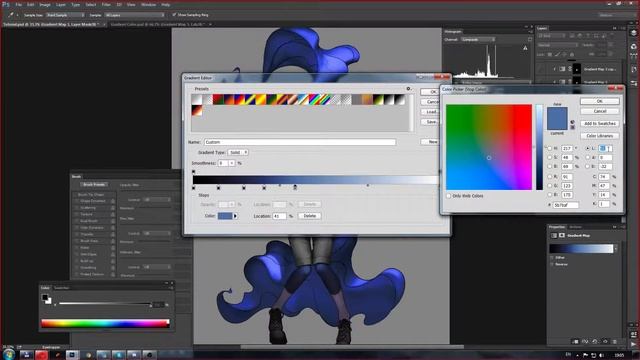Screen dimensions: 640x360
Task: Click Cancel in the Color Picker
Action: [599, 111]
